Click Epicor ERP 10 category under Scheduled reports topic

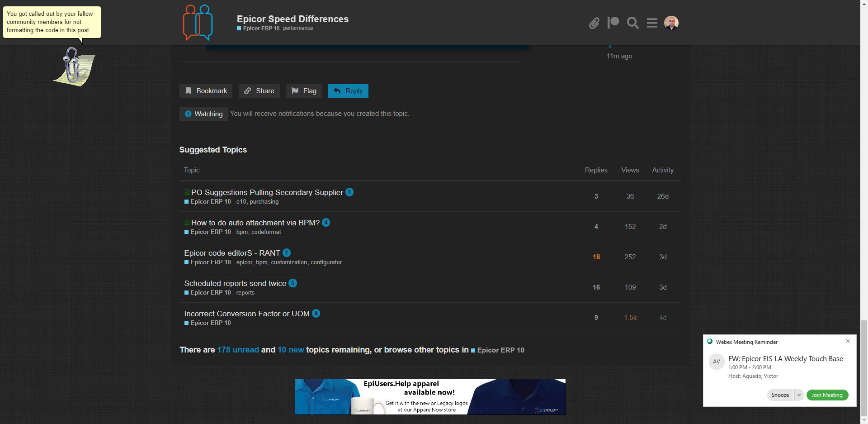pyautogui.click(x=208, y=293)
